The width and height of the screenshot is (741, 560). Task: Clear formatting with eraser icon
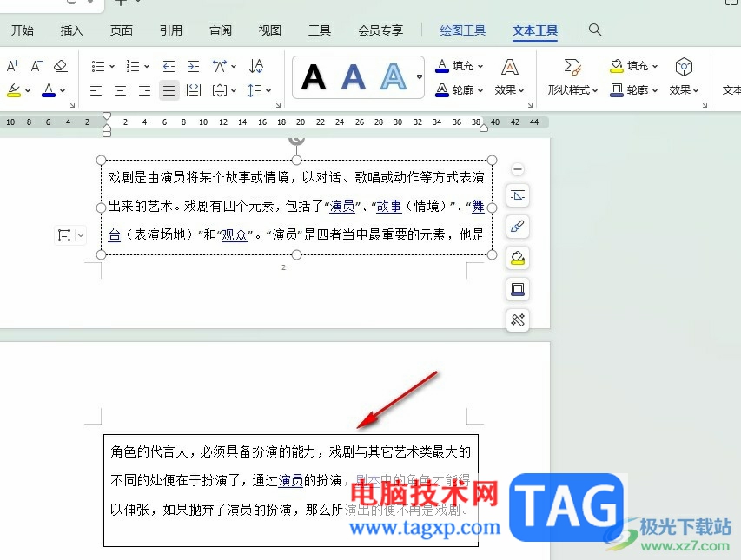(61, 66)
